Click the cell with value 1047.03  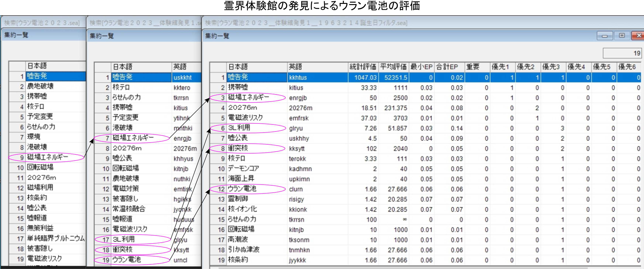363,77
